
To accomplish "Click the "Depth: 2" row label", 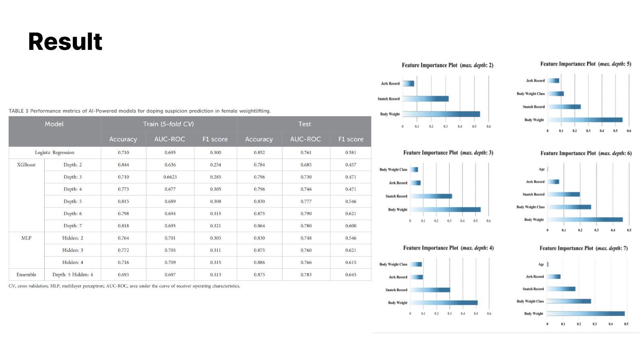I will tap(72, 165).
